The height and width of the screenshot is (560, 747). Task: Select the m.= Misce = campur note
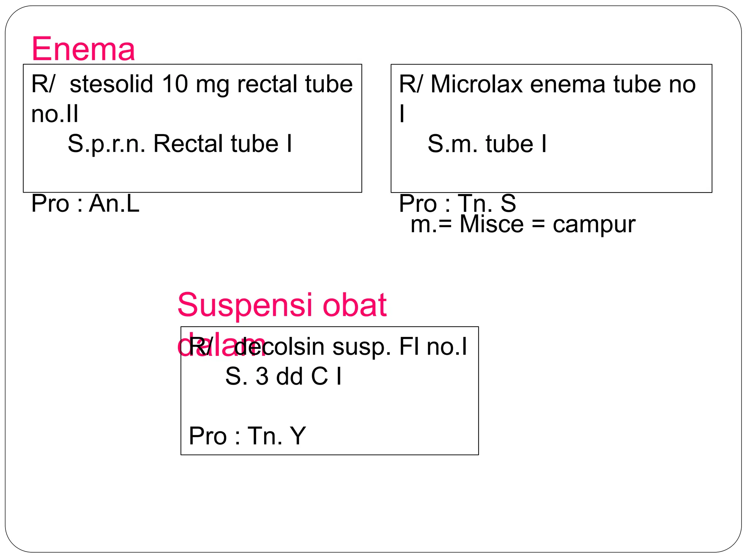(x=523, y=225)
